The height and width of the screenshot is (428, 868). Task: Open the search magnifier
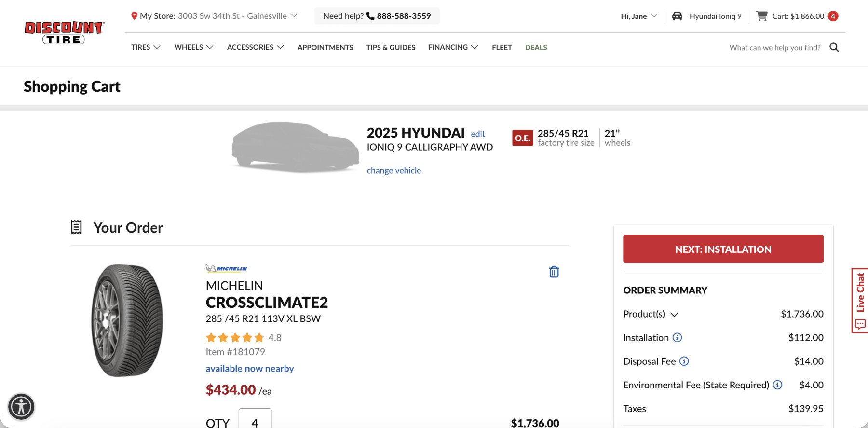click(x=834, y=47)
